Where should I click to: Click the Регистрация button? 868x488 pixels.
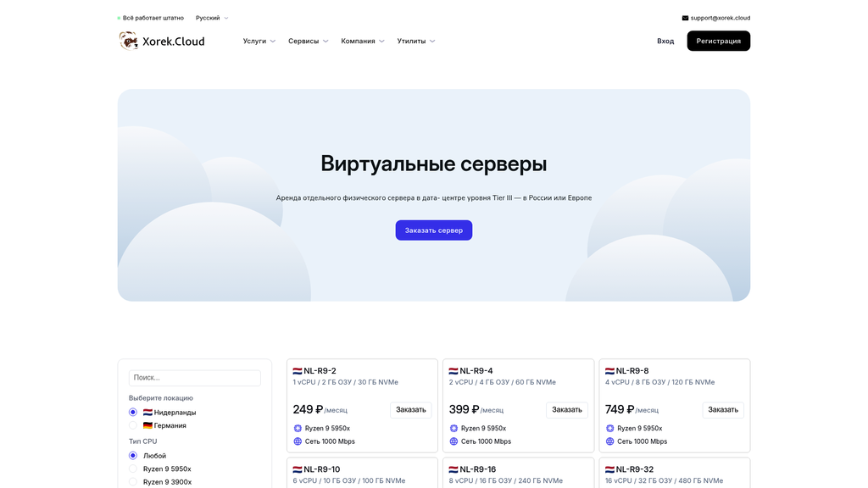[x=718, y=40]
